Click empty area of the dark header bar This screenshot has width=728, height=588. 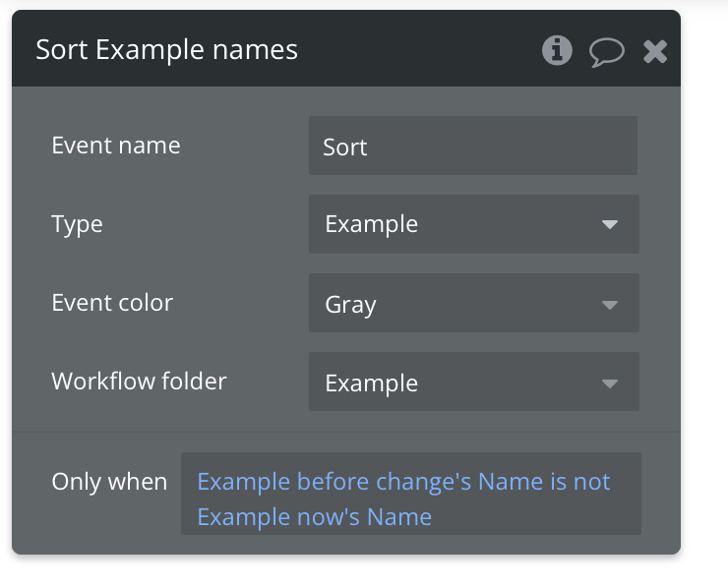pyautogui.click(x=423, y=49)
